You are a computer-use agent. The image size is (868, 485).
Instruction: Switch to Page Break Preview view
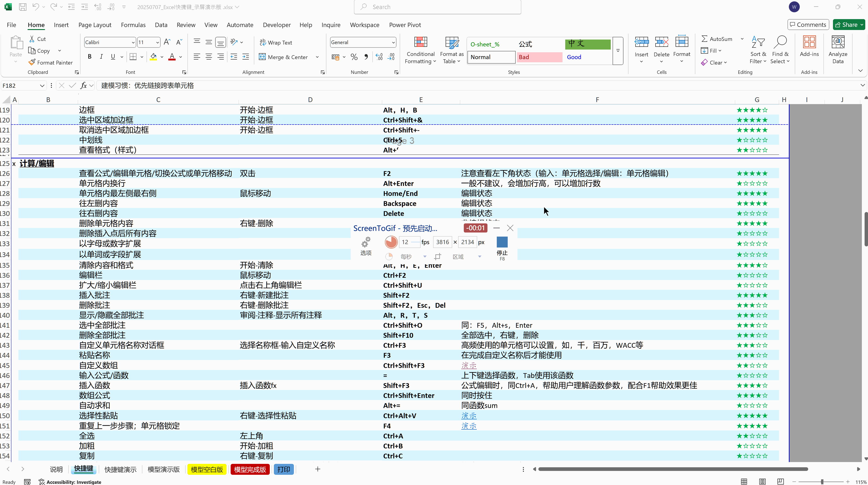780,482
